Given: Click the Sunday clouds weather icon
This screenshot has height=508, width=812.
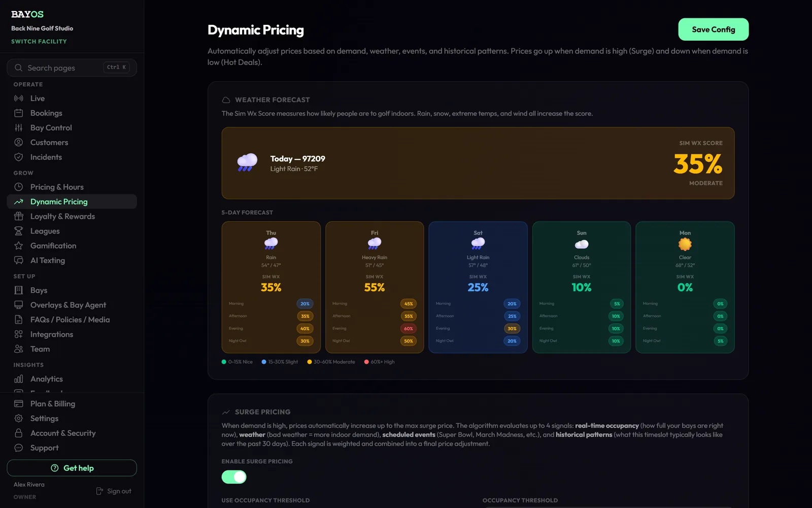Looking at the screenshot, I should point(582,244).
